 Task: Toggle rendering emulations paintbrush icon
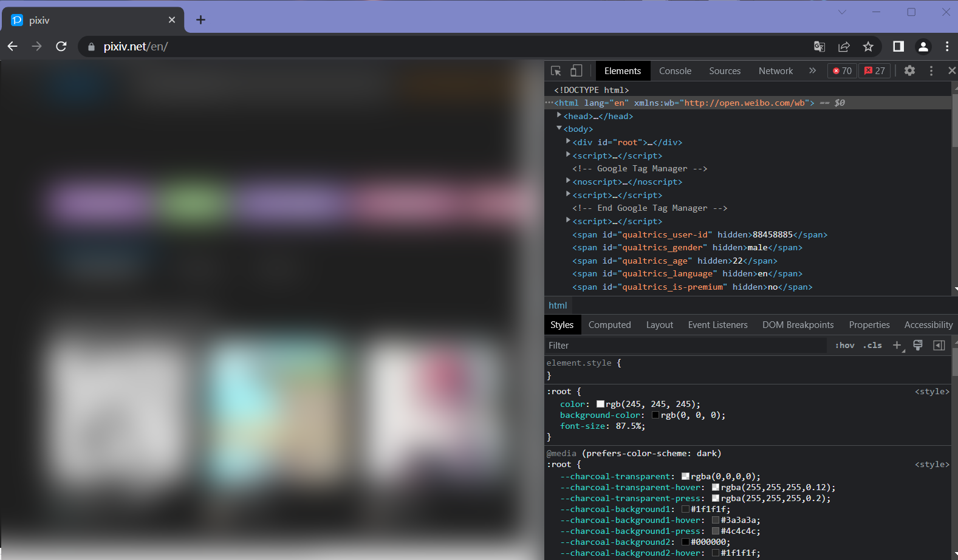[918, 345]
